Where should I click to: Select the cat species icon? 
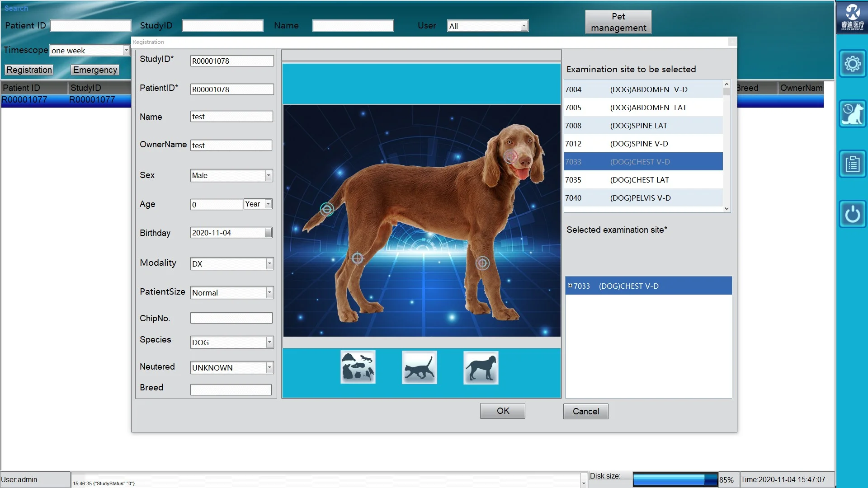[x=419, y=367]
